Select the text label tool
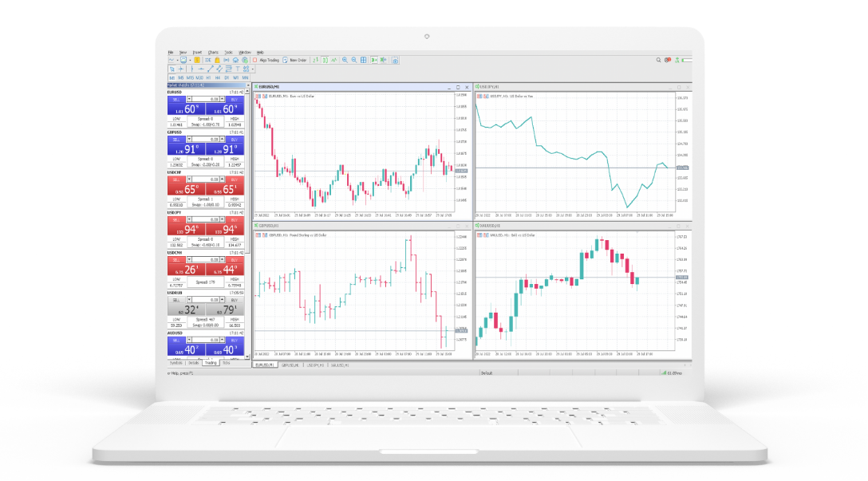This screenshot has height=481, width=868. [236, 69]
